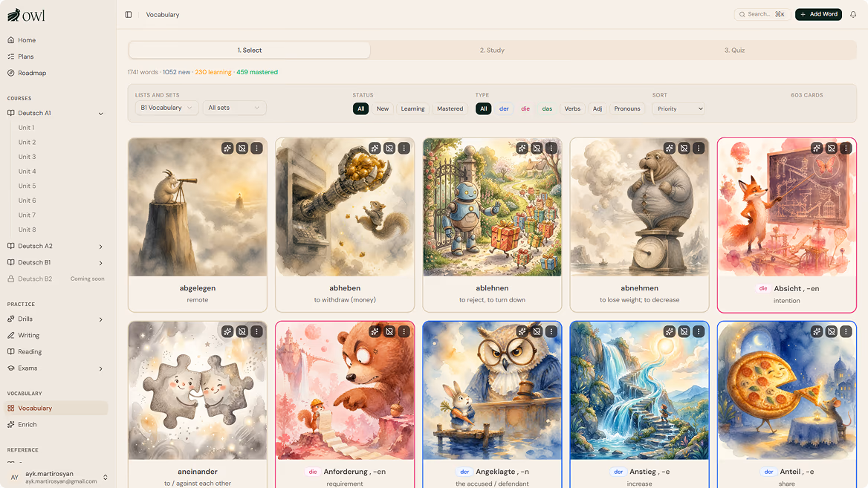Open the All sets dropdown
868x488 pixels.
234,108
